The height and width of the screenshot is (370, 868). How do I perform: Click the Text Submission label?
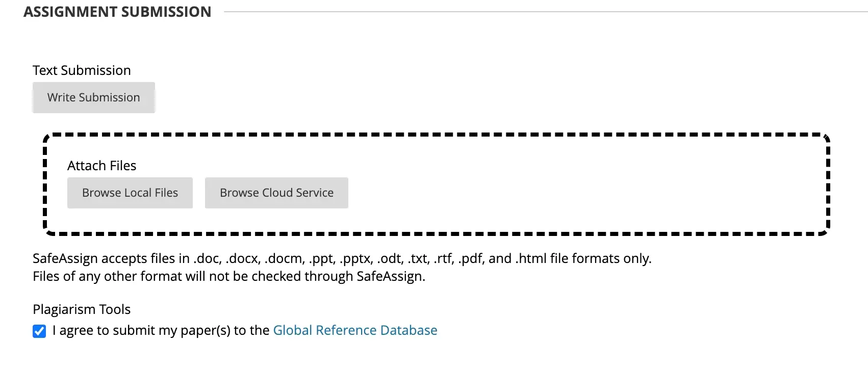(82, 70)
